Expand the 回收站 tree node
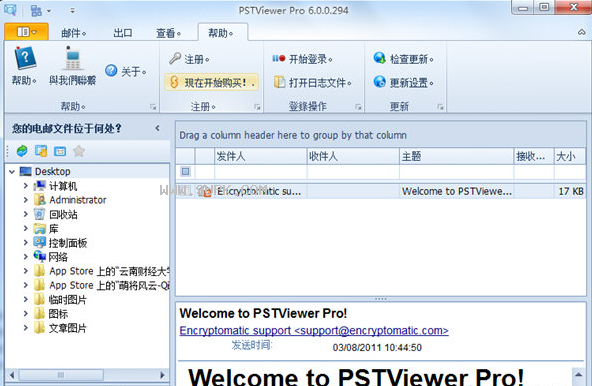 coord(26,214)
